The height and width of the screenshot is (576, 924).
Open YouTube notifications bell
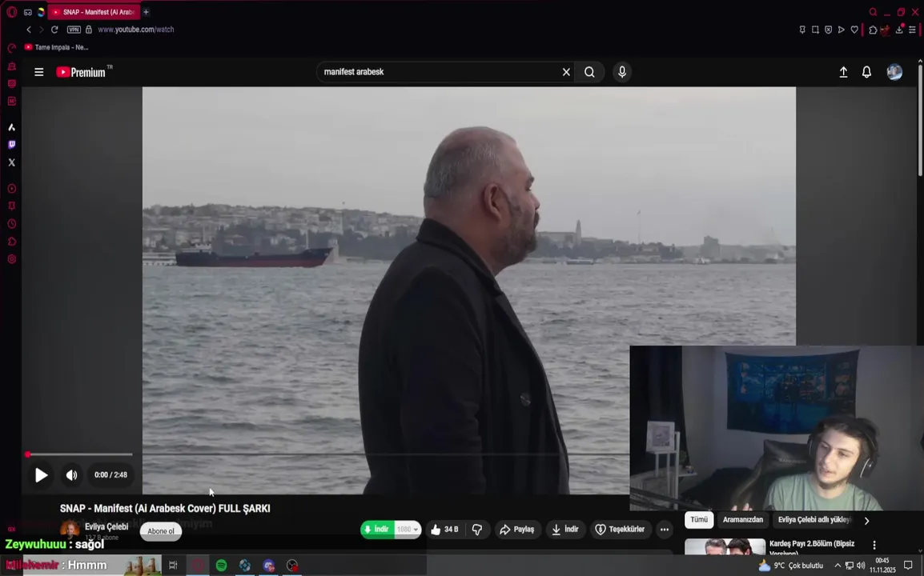point(867,72)
